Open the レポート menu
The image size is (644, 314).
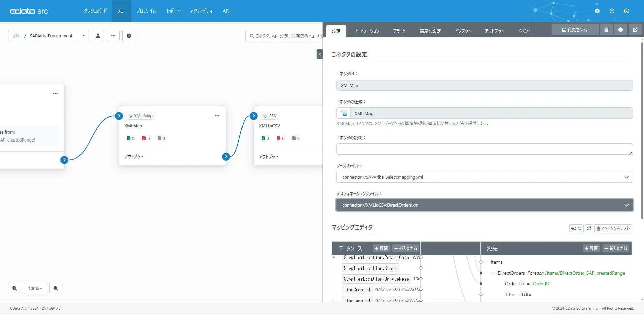point(173,11)
